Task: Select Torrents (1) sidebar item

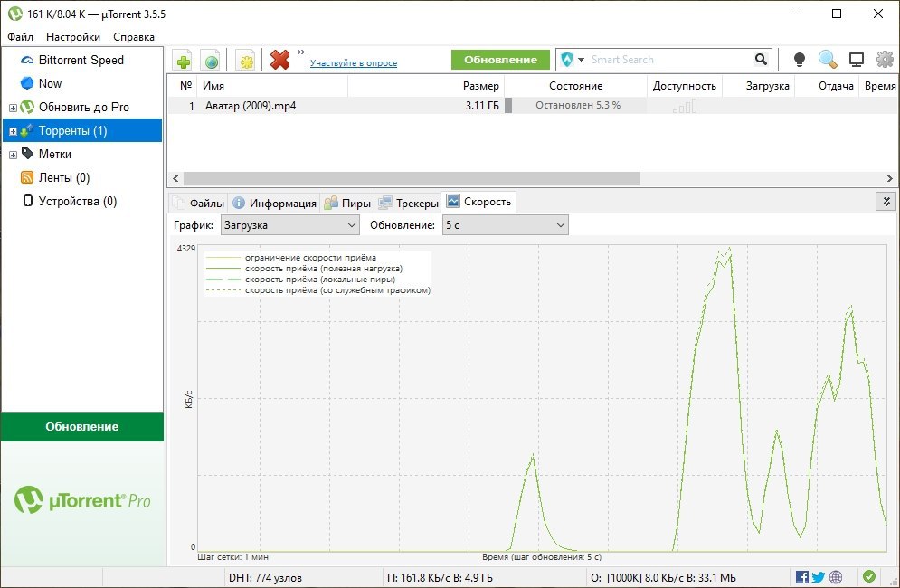Action: pos(82,130)
